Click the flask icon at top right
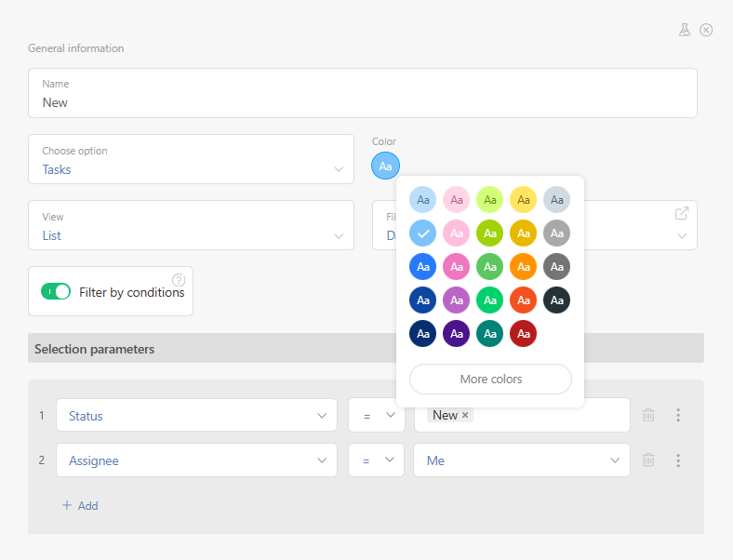The width and height of the screenshot is (733, 560). point(685,30)
